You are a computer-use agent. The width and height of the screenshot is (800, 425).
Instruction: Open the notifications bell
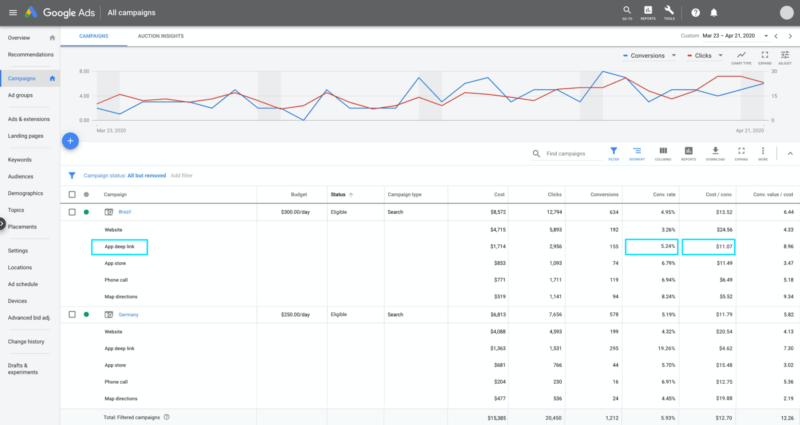click(x=714, y=13)
